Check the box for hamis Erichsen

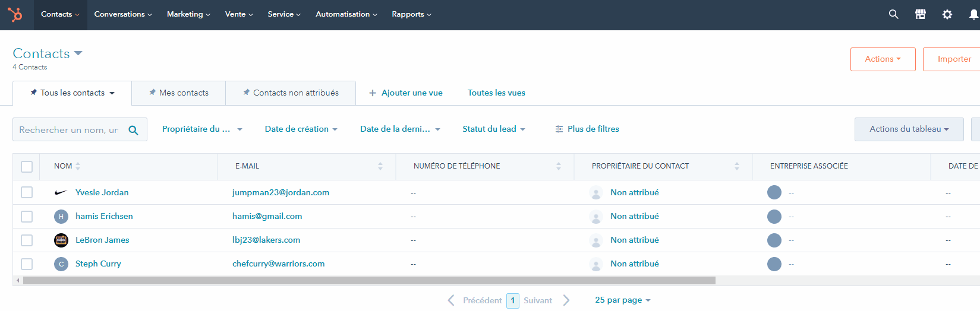(x=27, y=217)
